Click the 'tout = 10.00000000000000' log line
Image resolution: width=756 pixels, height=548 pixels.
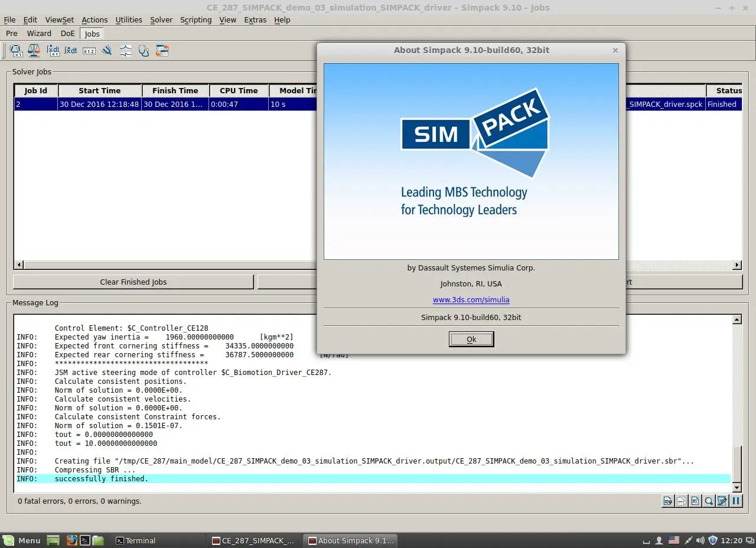[106, 443]
